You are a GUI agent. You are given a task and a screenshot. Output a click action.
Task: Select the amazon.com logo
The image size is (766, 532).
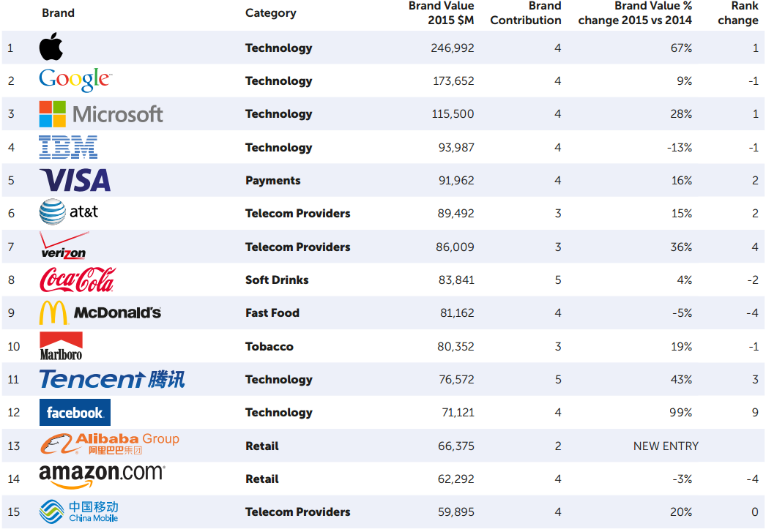(x=102, y=476)
